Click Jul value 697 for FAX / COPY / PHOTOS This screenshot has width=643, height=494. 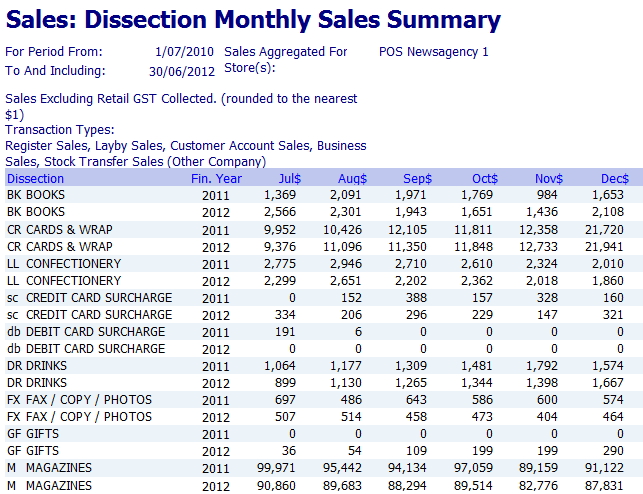pos(285,400)
